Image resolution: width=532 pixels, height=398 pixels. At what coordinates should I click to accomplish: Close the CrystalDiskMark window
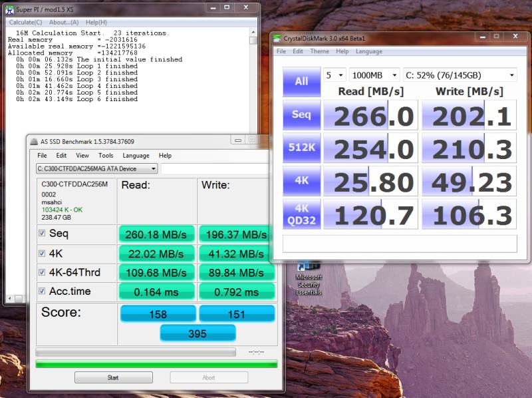[x=515, y=37]
